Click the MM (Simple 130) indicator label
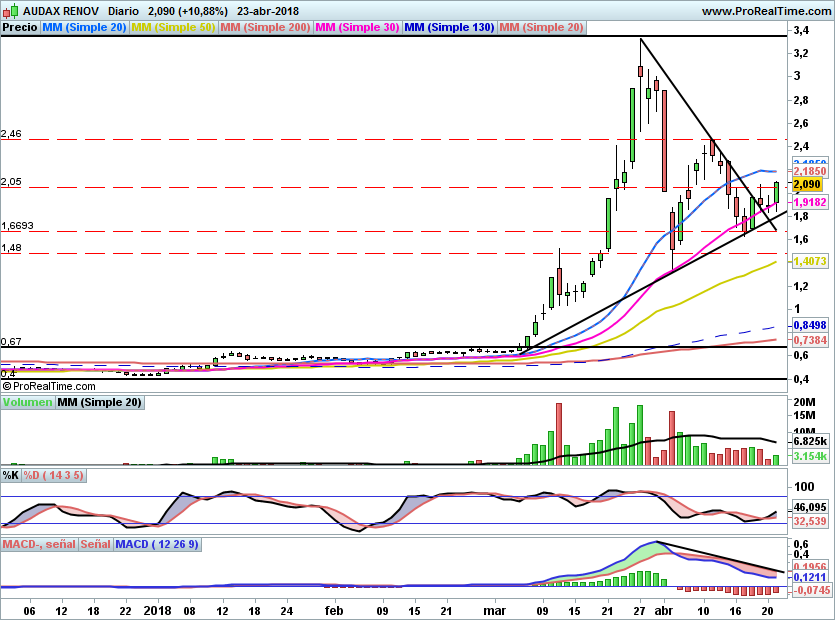This screenshot has width=835, height=620. 449,28
